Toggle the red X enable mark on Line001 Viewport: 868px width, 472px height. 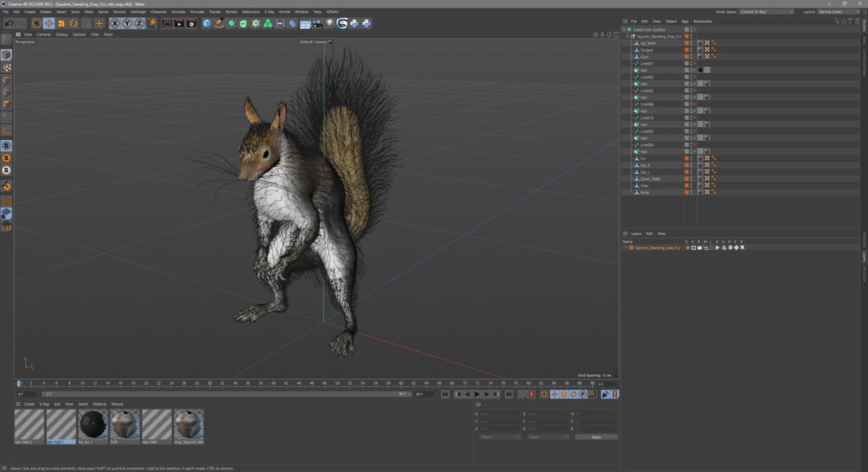tap(694, 63)
